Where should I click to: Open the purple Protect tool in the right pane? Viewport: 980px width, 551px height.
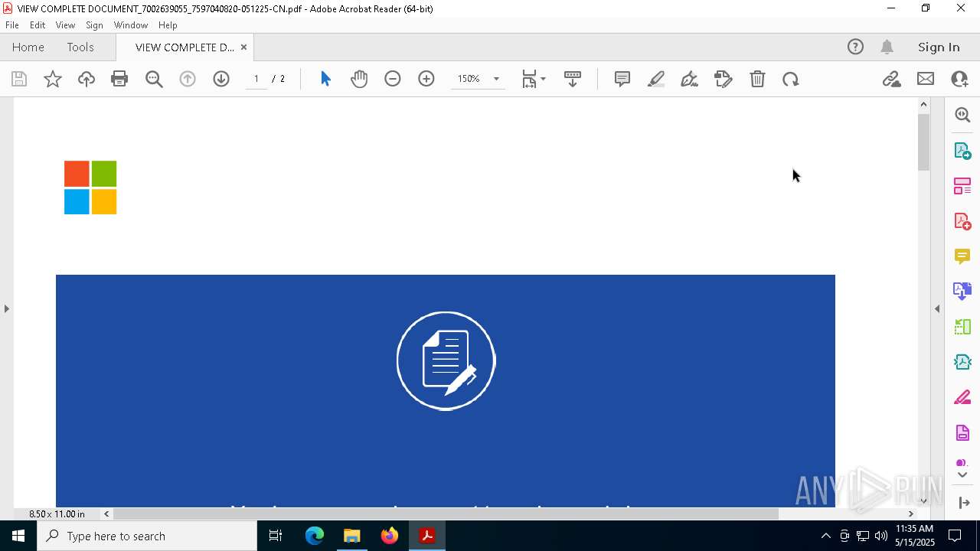tap(962, 433)
